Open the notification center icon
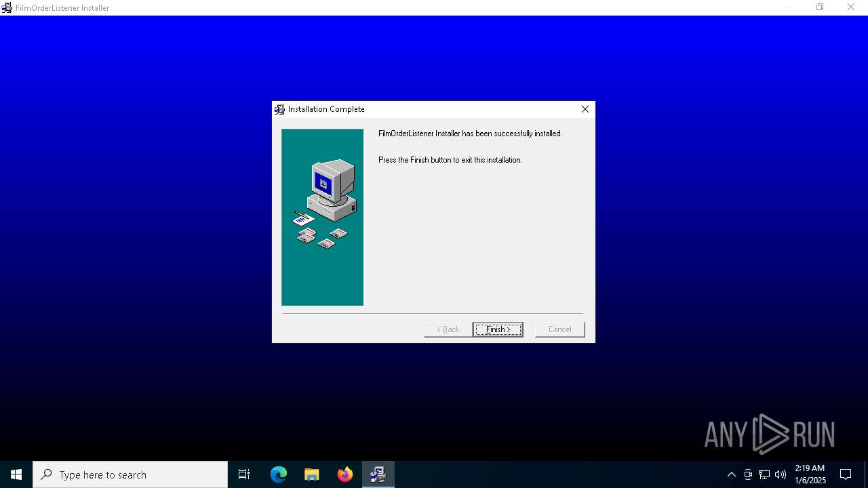868x488 pixels. click(846, 474)
